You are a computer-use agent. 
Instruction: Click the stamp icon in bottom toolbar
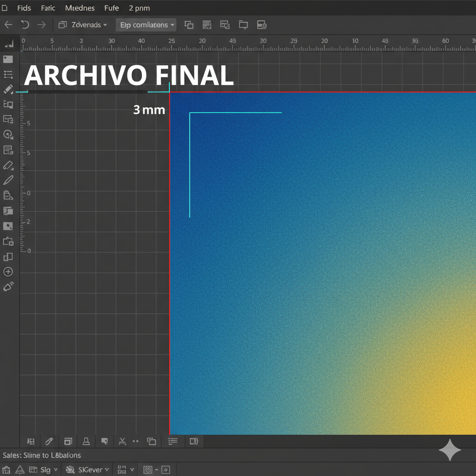tap(86, 441)
